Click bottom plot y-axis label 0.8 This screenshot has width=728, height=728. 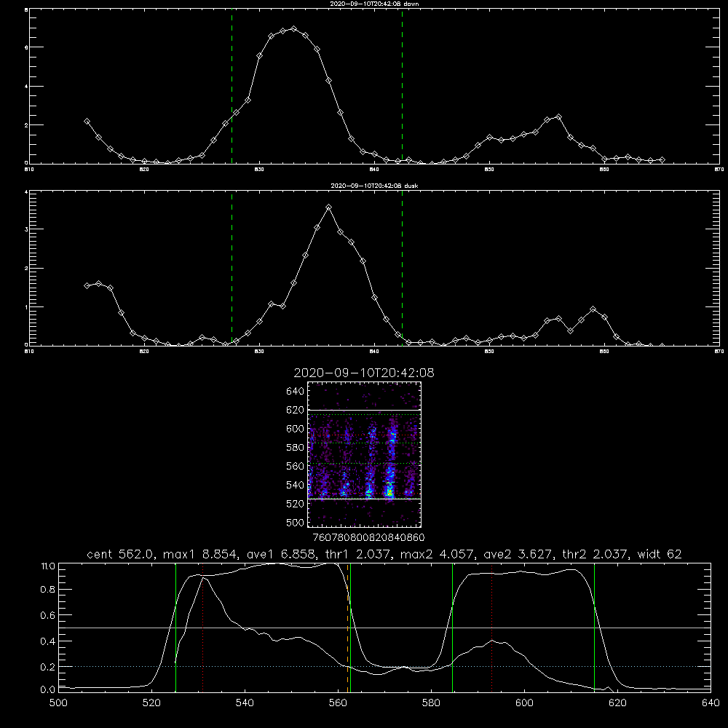pos(48,589)
